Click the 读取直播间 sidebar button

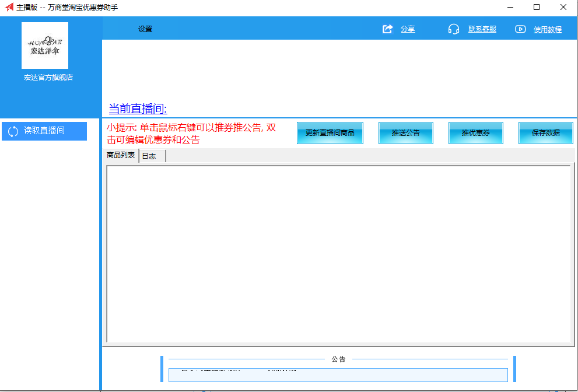click(44, 131)
